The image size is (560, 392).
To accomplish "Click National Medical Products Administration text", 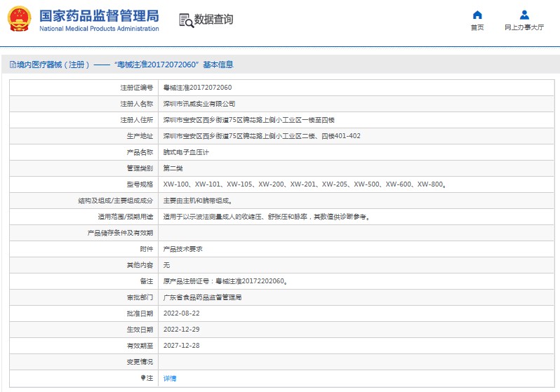I will [x=99, y=29].
